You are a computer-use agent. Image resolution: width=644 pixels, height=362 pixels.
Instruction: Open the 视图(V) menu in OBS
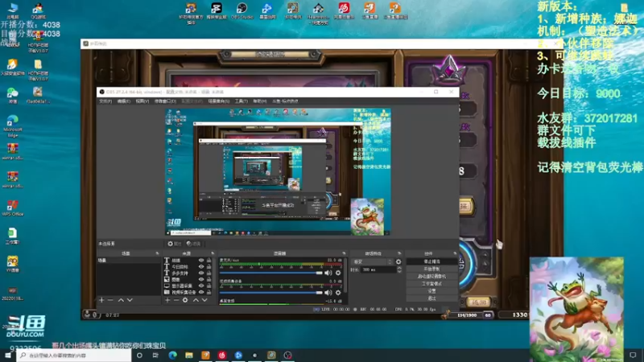(142, 101)
